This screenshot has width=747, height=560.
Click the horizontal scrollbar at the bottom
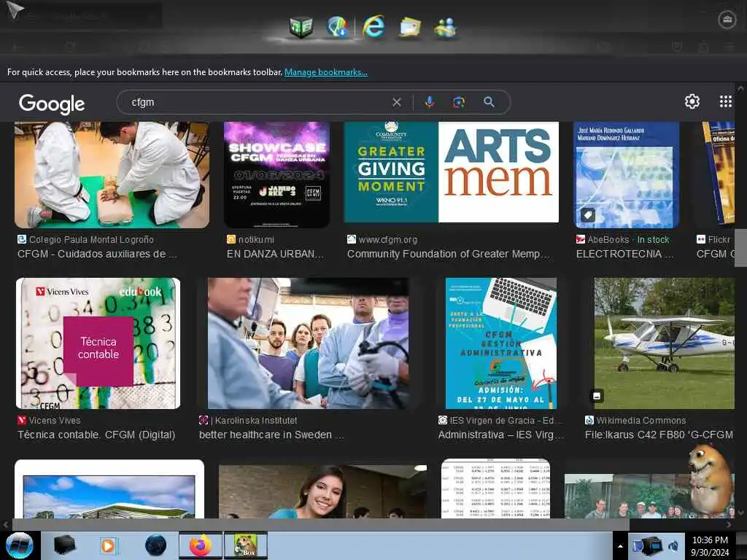(x=320, y=524)
